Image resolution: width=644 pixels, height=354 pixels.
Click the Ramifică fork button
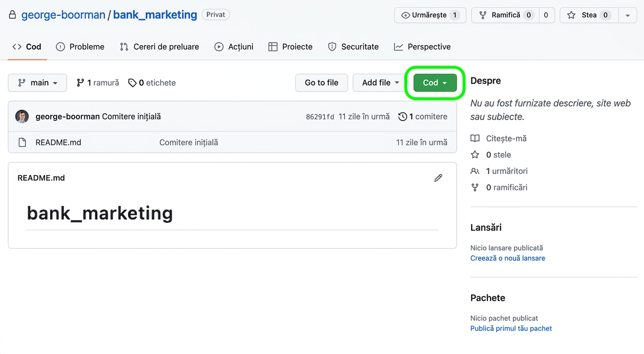click(505, 15)
